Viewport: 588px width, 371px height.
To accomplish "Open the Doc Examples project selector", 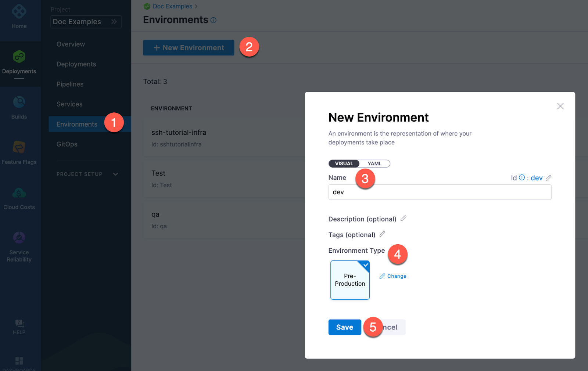I will tap(86, 22).
